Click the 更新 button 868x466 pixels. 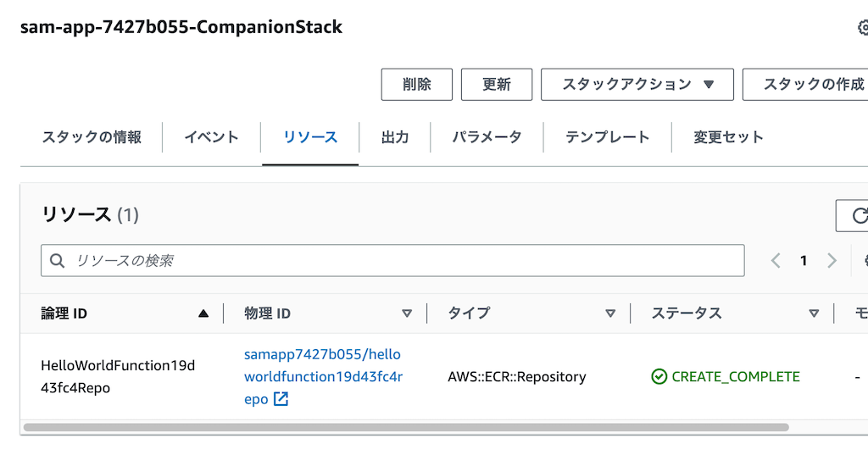pos(497,85)
